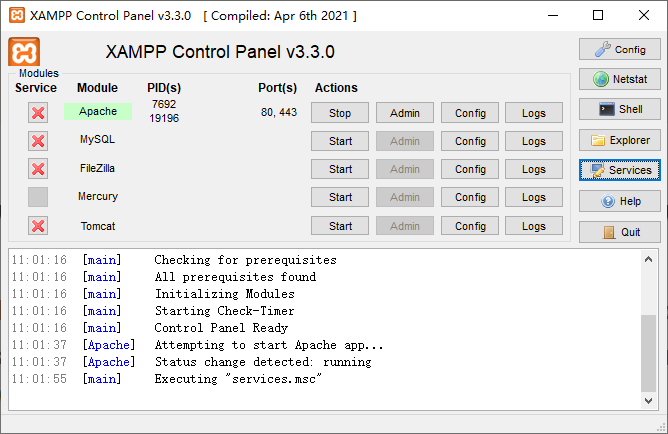Open MySQL Config menu
668x434 pixels.
point(470,141)
